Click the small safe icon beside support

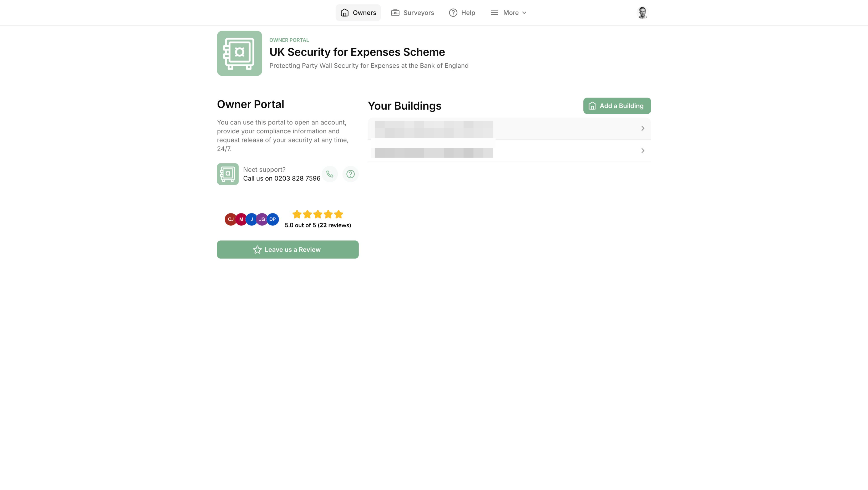[228, 174]
